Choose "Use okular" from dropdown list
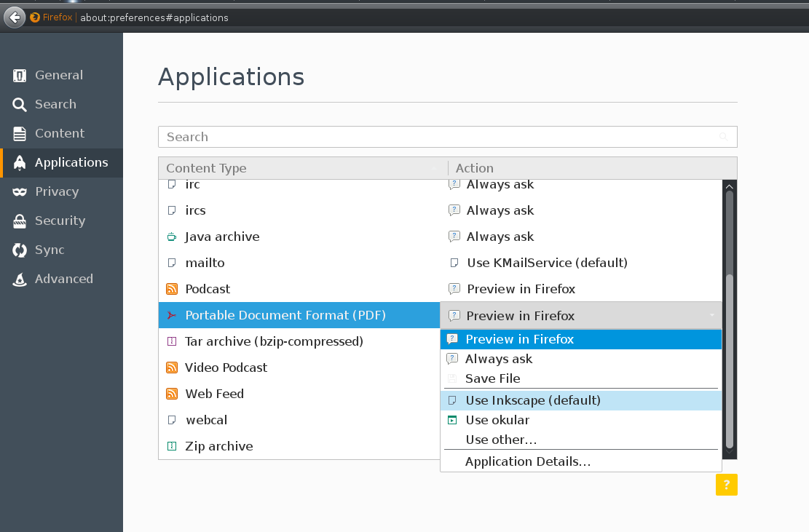This screenshot has width=809, height=532. 497,420
